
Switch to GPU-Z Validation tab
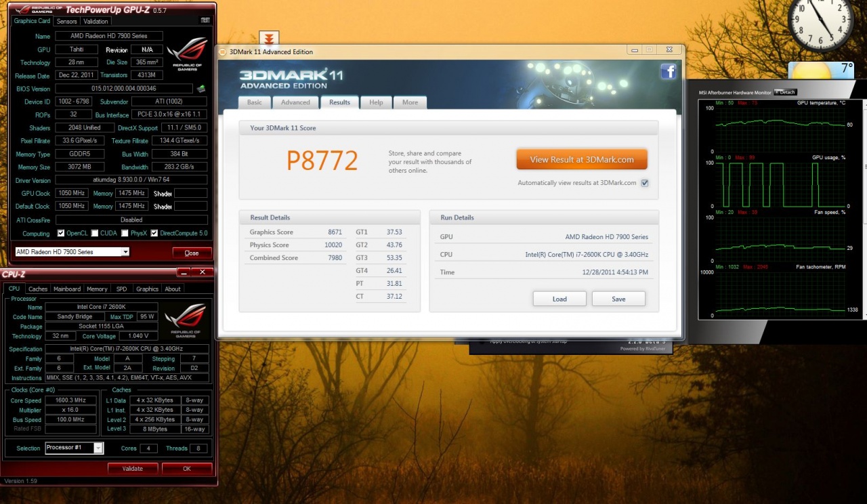click(x=96, y=21)
